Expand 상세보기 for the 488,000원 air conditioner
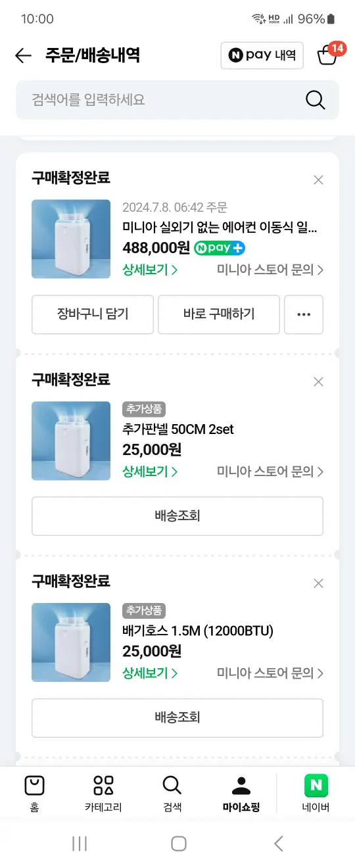The width and height of the screenshot is (355, 868). click(150, 270)
